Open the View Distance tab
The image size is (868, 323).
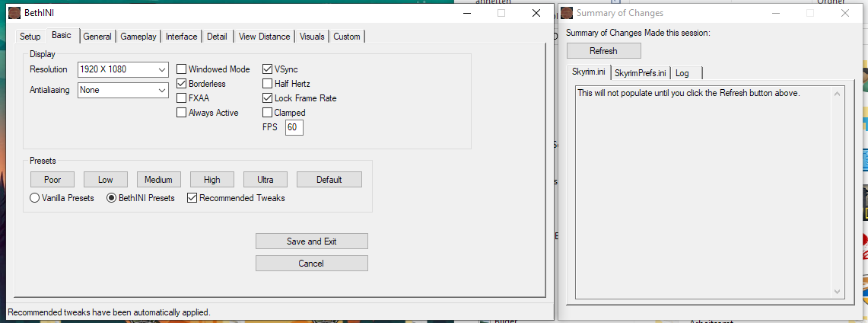point(264,37)
